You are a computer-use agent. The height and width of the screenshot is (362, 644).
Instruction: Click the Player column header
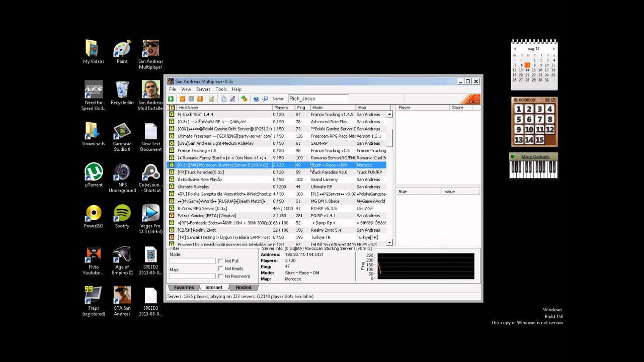(423, 108)
